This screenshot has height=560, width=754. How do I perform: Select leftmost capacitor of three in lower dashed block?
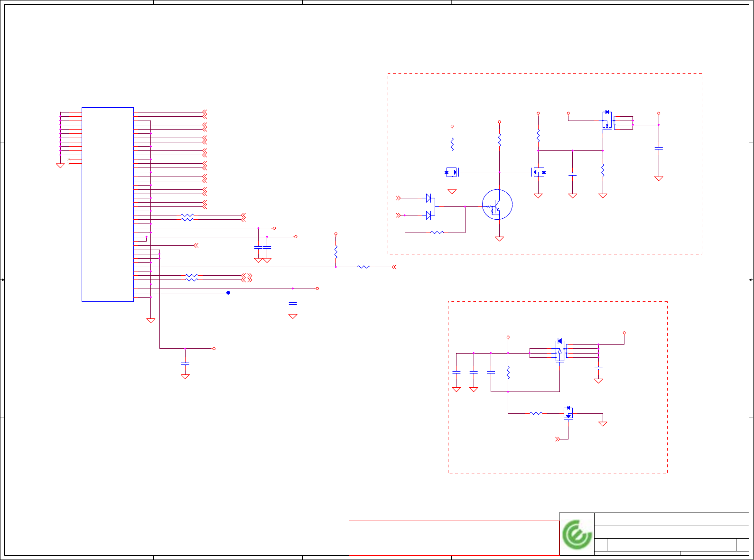tap(456, 373)
